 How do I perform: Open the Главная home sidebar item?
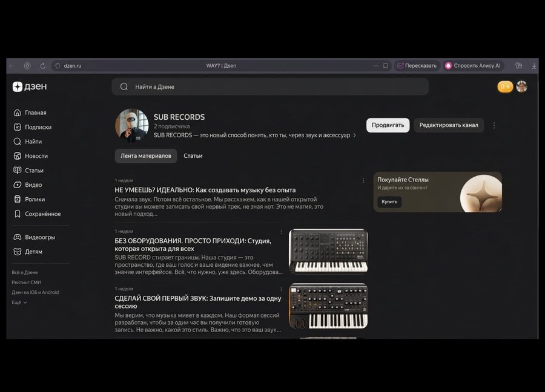[x=30, y=113]
